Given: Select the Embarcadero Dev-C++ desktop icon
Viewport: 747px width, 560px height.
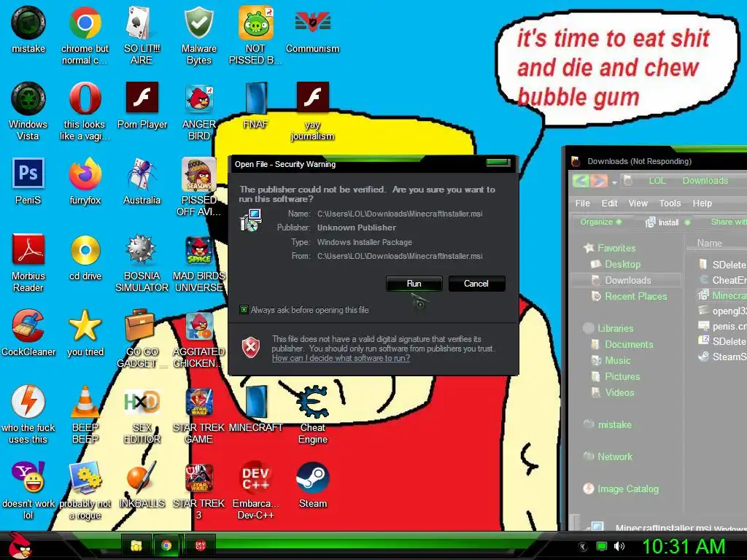Looking at the screenshot, I should click(x=256, y=491).
